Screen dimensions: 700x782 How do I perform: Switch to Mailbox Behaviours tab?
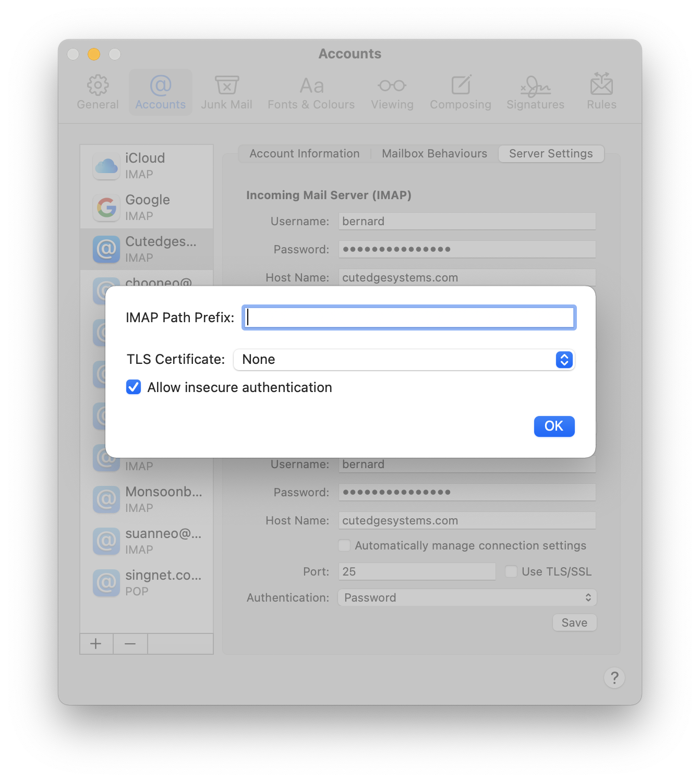coord(434,154)
